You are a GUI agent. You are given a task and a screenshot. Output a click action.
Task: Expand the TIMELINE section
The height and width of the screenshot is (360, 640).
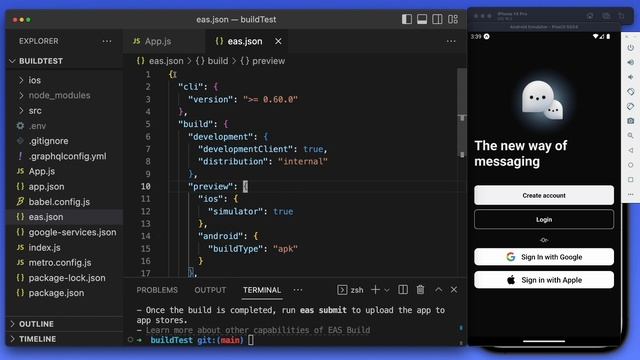click(x=37, y=339)
